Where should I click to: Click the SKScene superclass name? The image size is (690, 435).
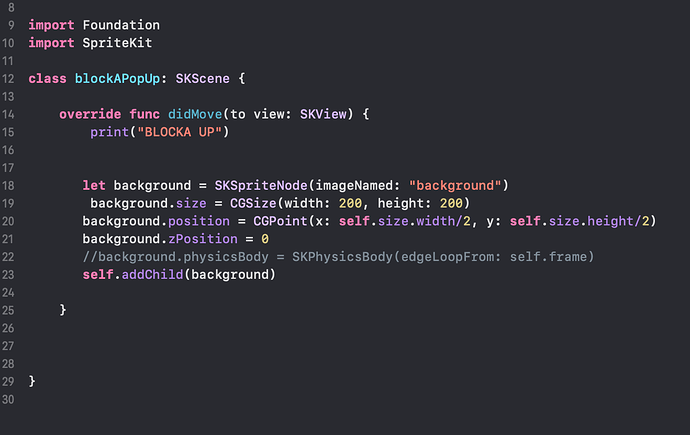tap(202, 79)
